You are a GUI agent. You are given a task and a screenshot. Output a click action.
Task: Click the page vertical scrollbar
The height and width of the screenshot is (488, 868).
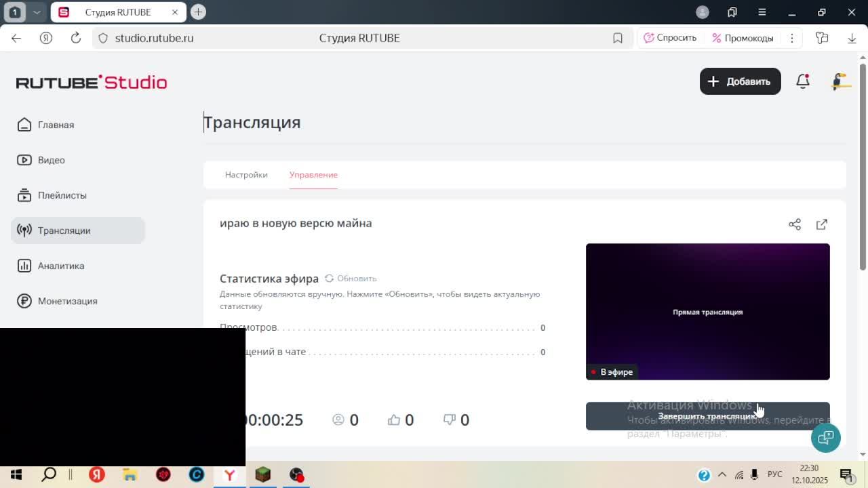[x=863, y=167]
